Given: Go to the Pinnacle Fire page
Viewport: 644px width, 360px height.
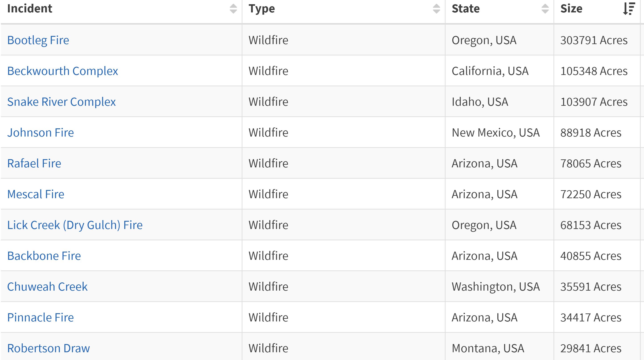Looking at the screenshot, I should tap(41, 317).
